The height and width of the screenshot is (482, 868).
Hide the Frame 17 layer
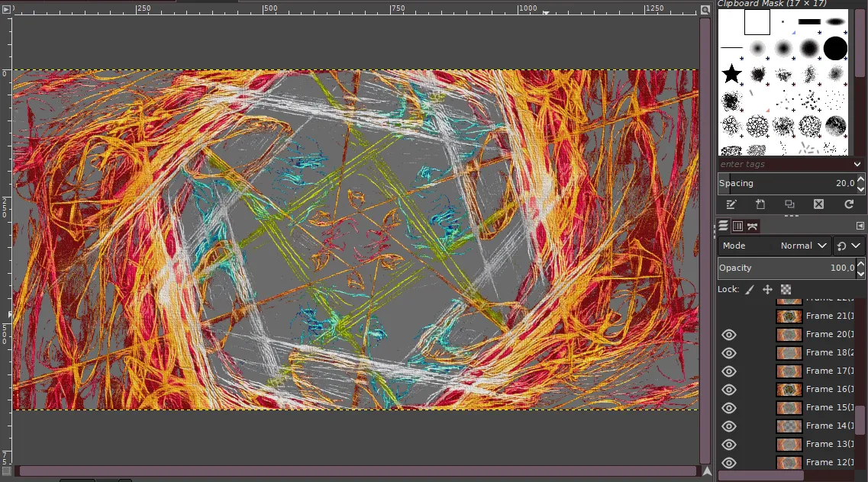pos(729,371)
